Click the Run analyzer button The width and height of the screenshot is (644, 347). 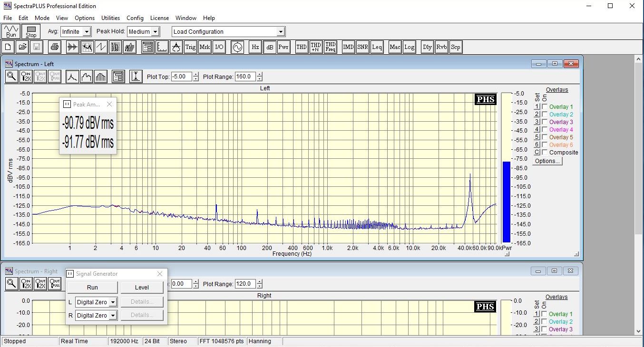pyautogui.click(x=11, y=32)
